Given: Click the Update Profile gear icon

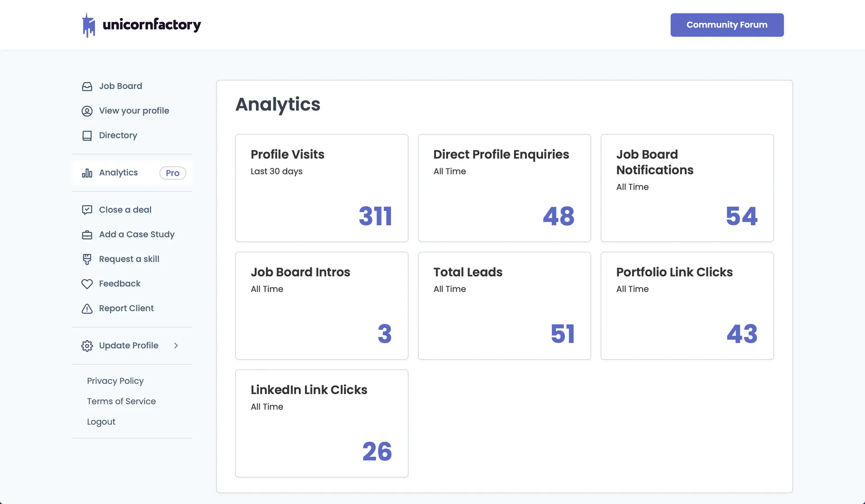Looking at the screenshot, I should [x=87, y=345].
